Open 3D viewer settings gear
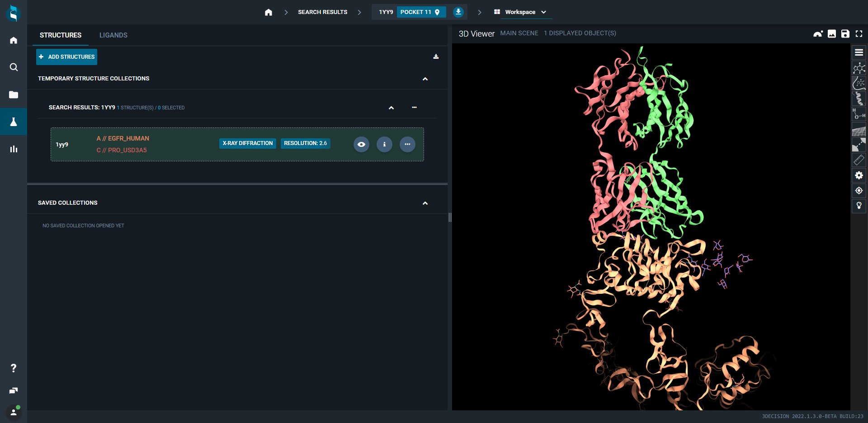 [x=859, y=175]
